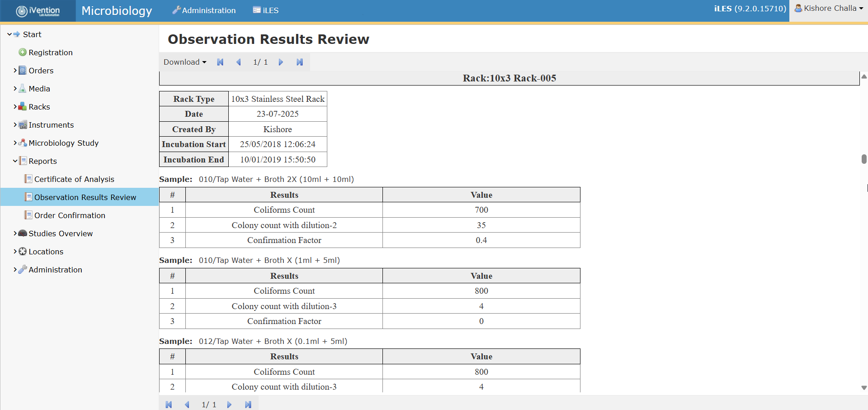868x410 pixels.
Task: Click the Racks icon in sidebar
Action: click(x=23, y=107)
